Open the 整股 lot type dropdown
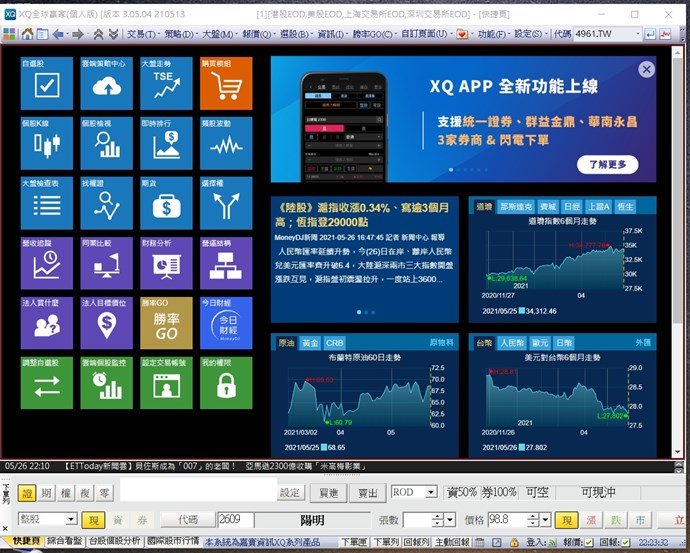 click(70, 520)
